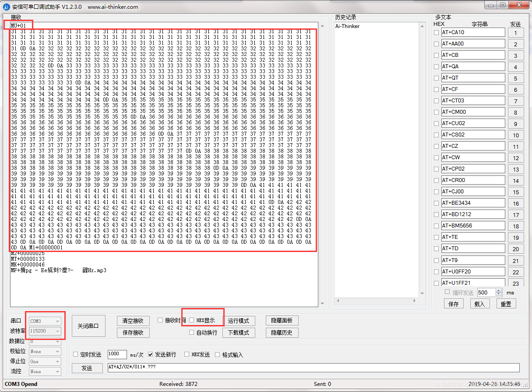Click the 1000 ms/次 interval field

(117, 354)
